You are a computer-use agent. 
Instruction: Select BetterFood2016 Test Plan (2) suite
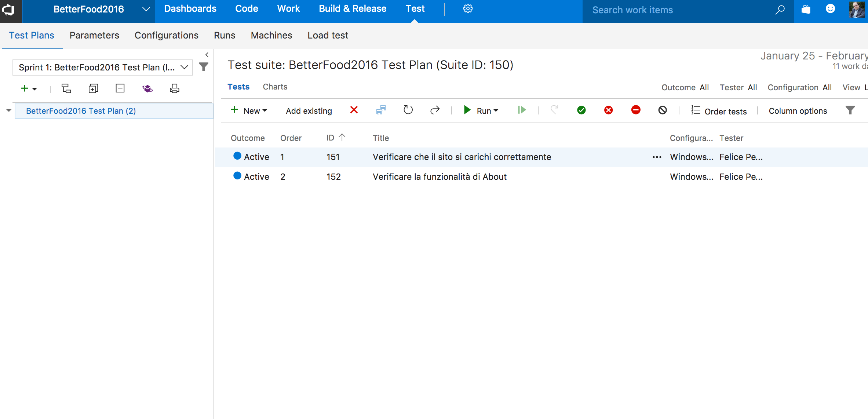(x=114, y=111)
